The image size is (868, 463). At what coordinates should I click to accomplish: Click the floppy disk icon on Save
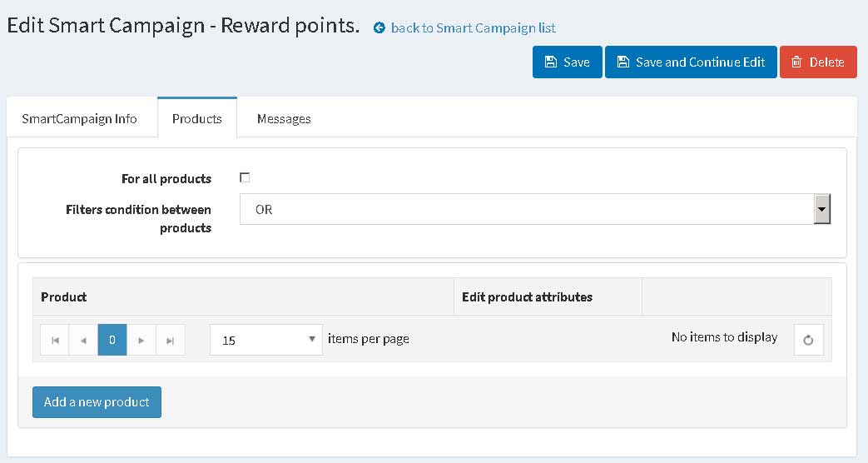click(x=551, y=62)
